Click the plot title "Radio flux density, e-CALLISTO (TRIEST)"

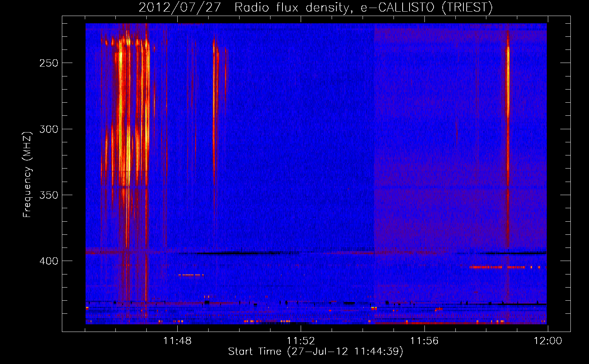coord(363,7)
